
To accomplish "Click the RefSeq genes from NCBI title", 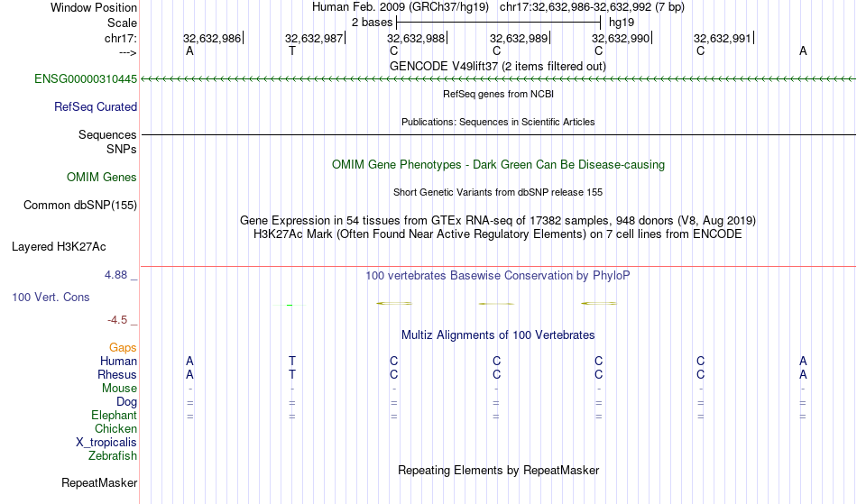I will point(499,95).
